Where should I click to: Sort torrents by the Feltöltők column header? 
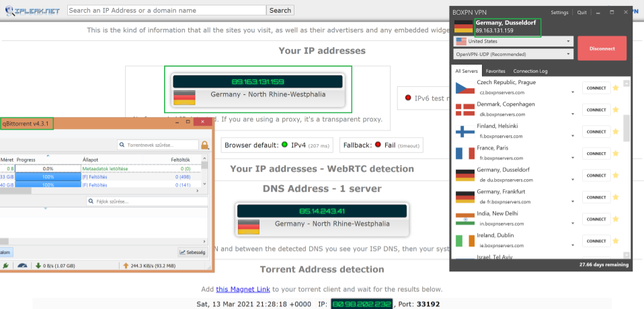click(x=181, y=160)
